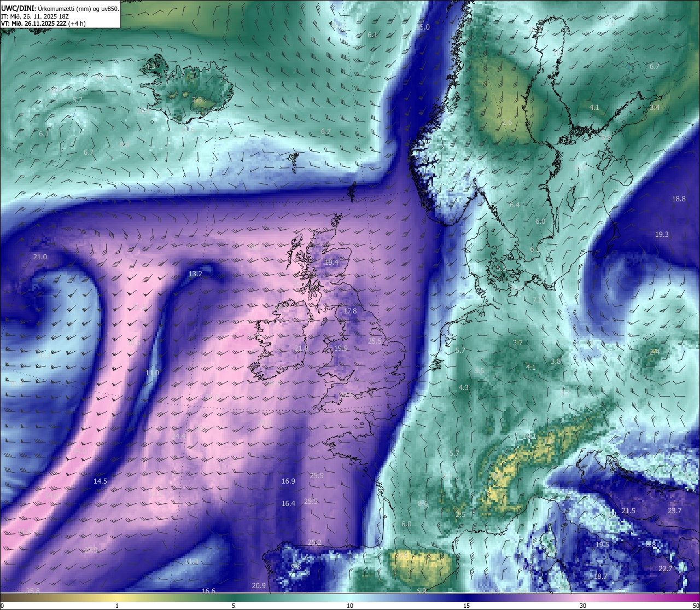Click the 11.0 value in the Atlantic
Image resolution: width=700 pixels, height=610 pixels.
(152, 373)
